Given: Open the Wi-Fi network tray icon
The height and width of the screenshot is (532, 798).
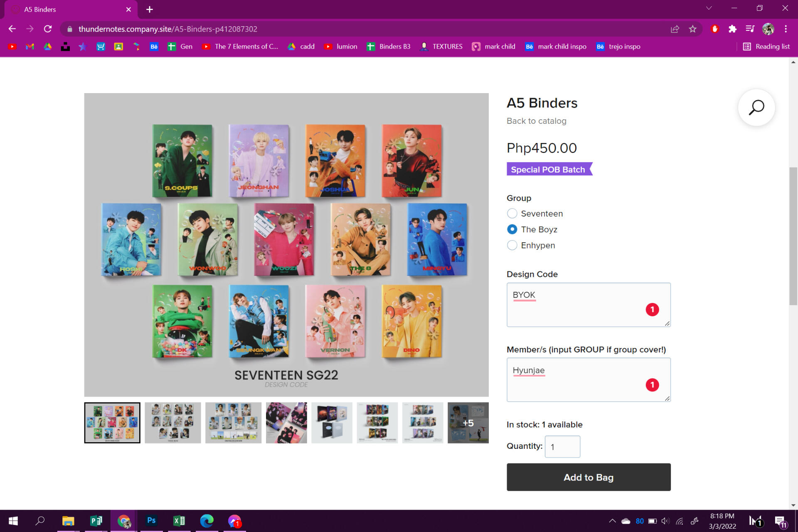Looking at the screenshot, I should pyautogui.click(x=680, y=521).
